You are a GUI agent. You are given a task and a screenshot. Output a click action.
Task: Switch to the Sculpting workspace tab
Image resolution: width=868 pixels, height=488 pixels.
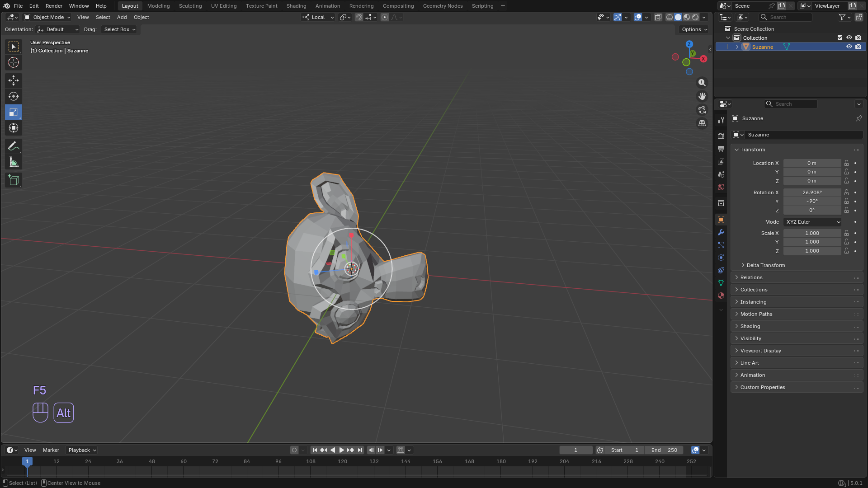tap(190, 6)
